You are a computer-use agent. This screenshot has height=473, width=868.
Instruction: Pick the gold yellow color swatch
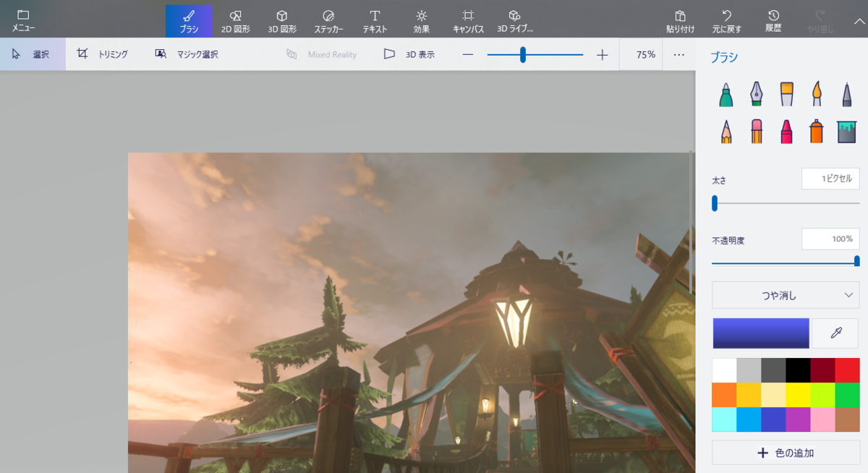[x=749, y=395]
